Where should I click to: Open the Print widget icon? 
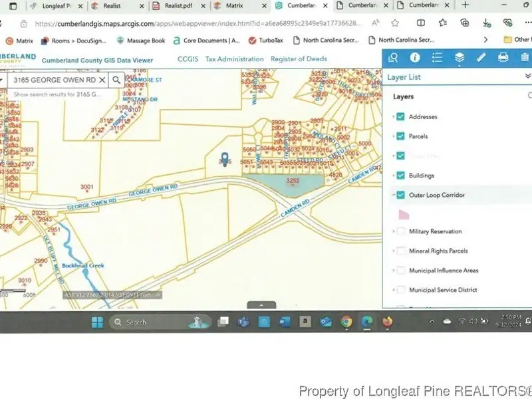(x=503, y=58)
